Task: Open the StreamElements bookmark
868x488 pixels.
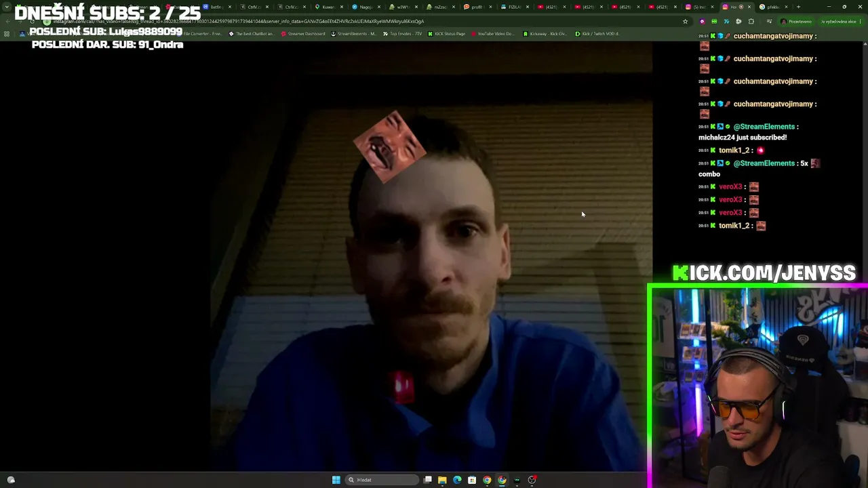Action: [354, 34]
